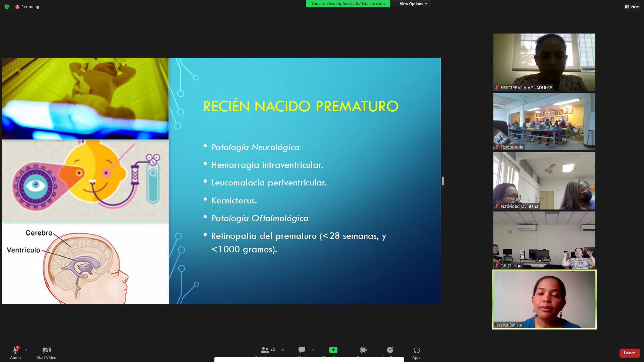Image resolution: width=644 pixels, height=362 pixels.
Task: Click the green Share Screen icon
Action: click(333, 350)
